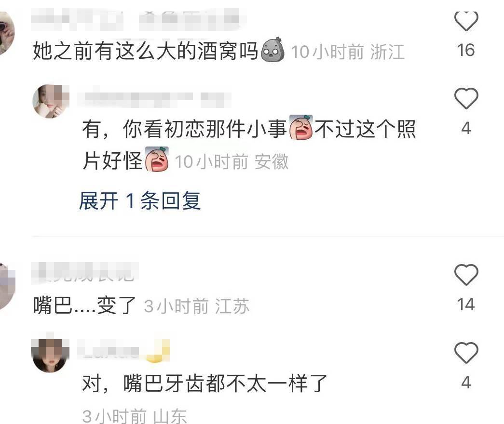
Task: Like the reply about 嘴巴牙齿 being different
Action: (x=466, y=353)
